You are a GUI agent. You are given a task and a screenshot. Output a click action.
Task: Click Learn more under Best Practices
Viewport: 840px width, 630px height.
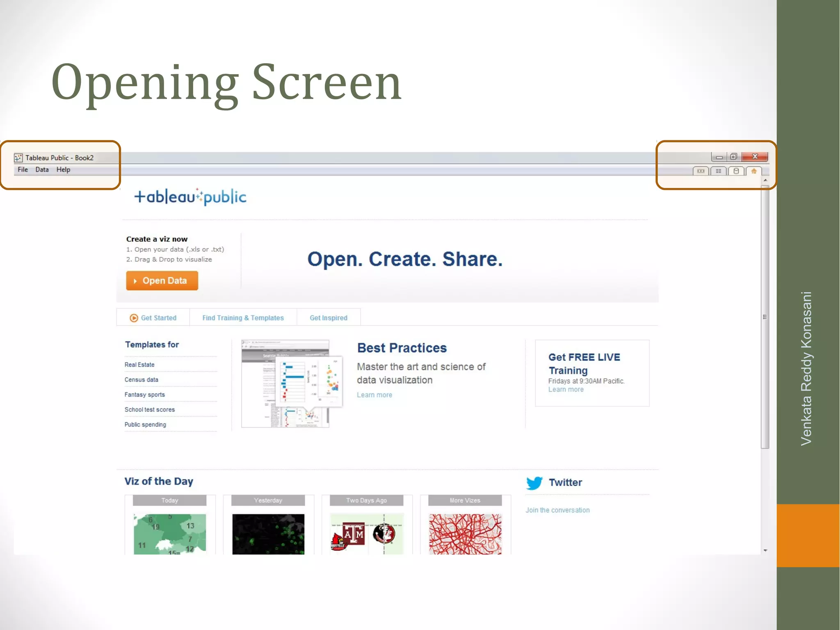(x=374, y=395)
